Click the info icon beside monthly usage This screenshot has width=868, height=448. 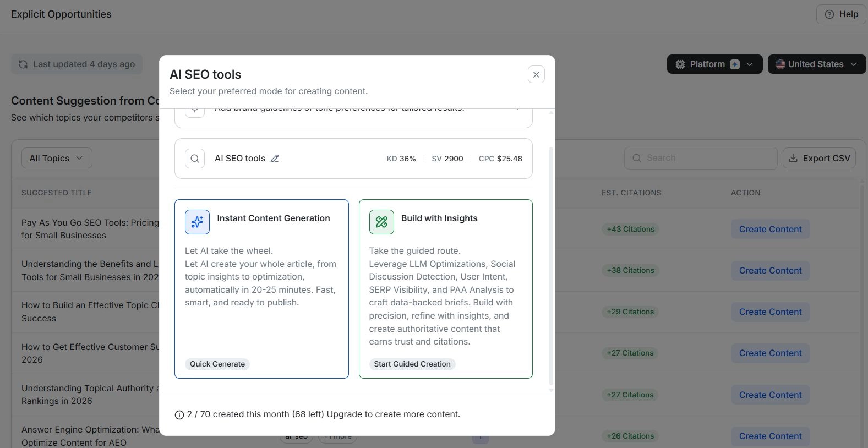tap(179, 415)
